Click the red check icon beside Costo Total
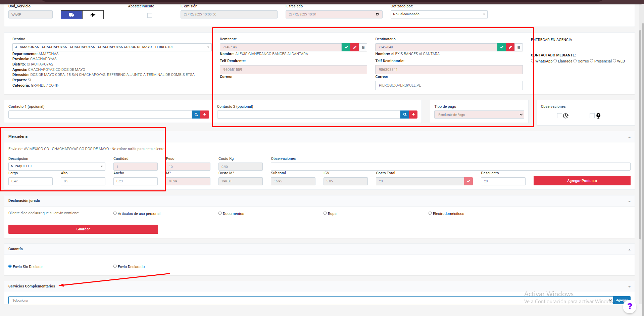 pos(468,181)
